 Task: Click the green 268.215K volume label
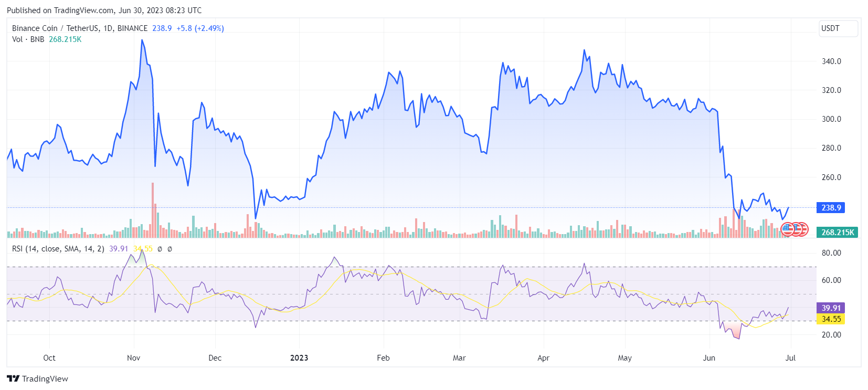837,232
